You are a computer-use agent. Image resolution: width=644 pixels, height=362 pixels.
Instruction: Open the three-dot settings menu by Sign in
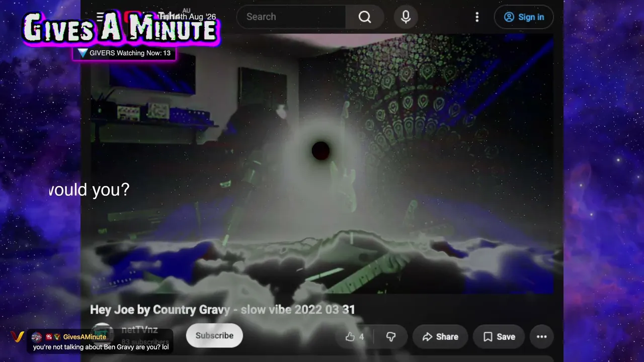pyautogui.click(x=477, y=17)
